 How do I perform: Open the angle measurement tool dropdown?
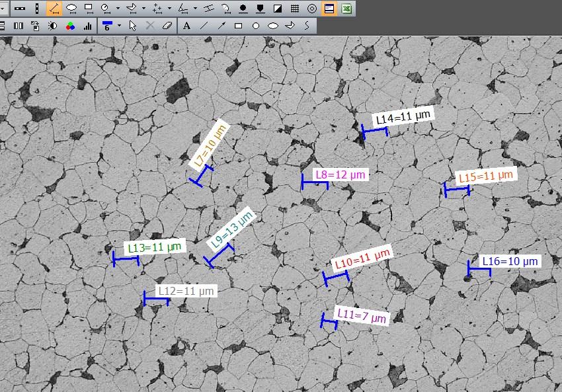click(x=195, y=8)
